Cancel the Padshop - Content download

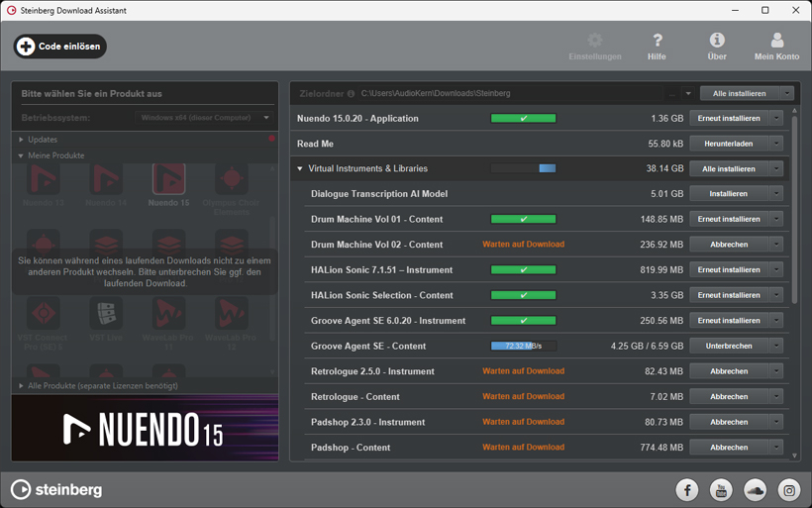tap(729, 448)
